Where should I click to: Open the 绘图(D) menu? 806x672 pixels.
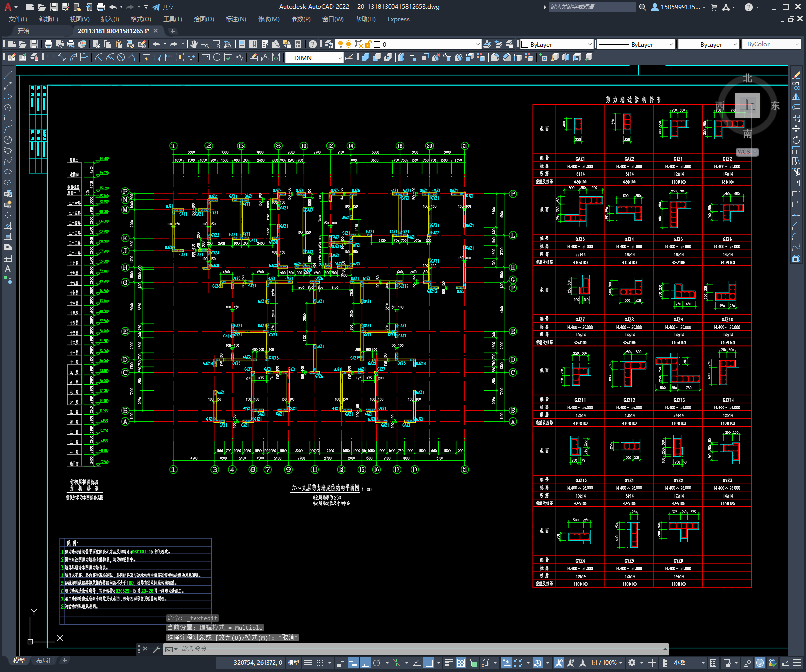[x=204, y=19]
